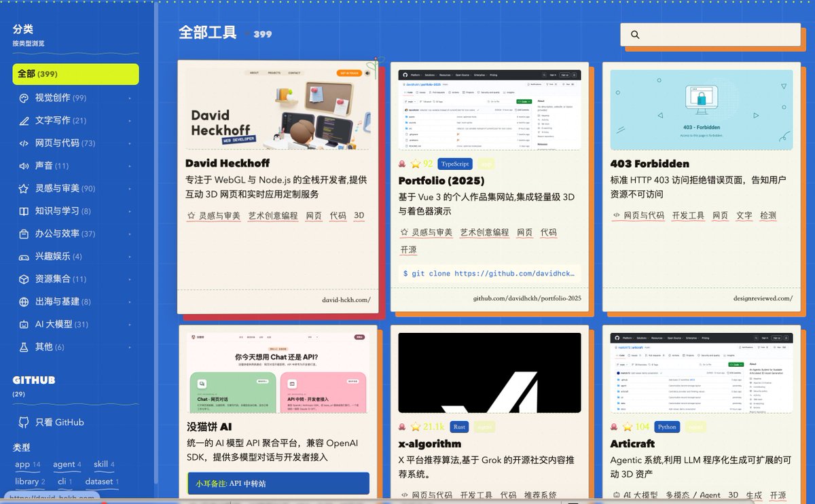Click the star icon next to 21.1k

tap(416, 427)
